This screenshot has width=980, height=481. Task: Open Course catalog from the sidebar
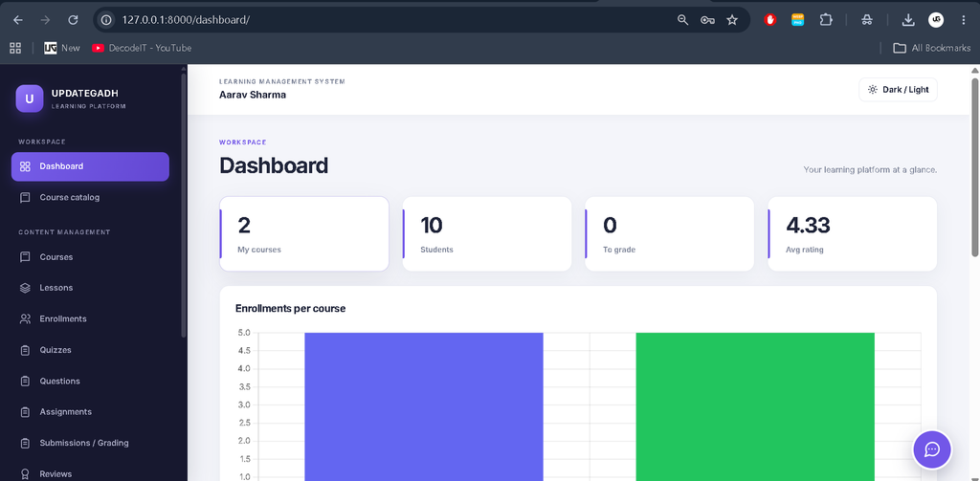[90, 197]
